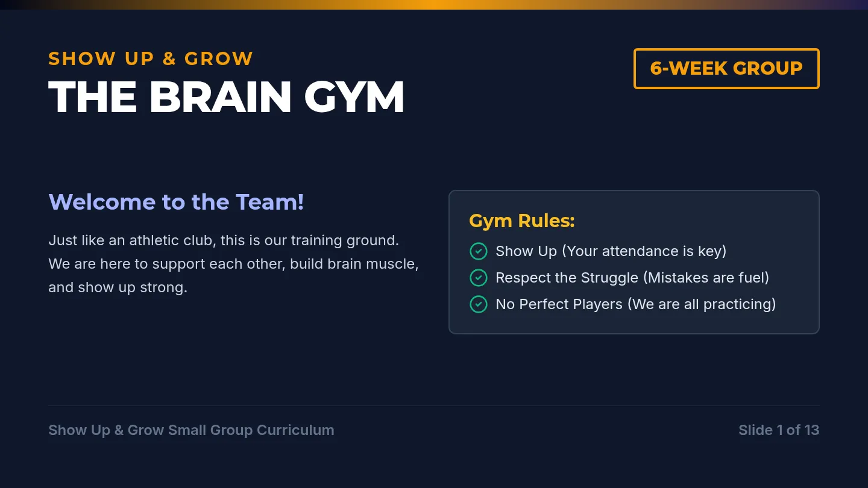Click the orange gradient bar at top
The height and width of the screenshot is (488, 868).
[434, 5]
